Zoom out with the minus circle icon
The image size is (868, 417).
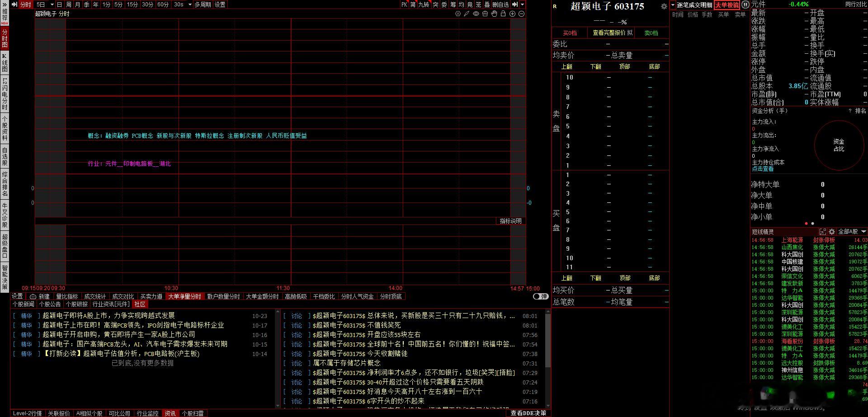click(521, 14)
